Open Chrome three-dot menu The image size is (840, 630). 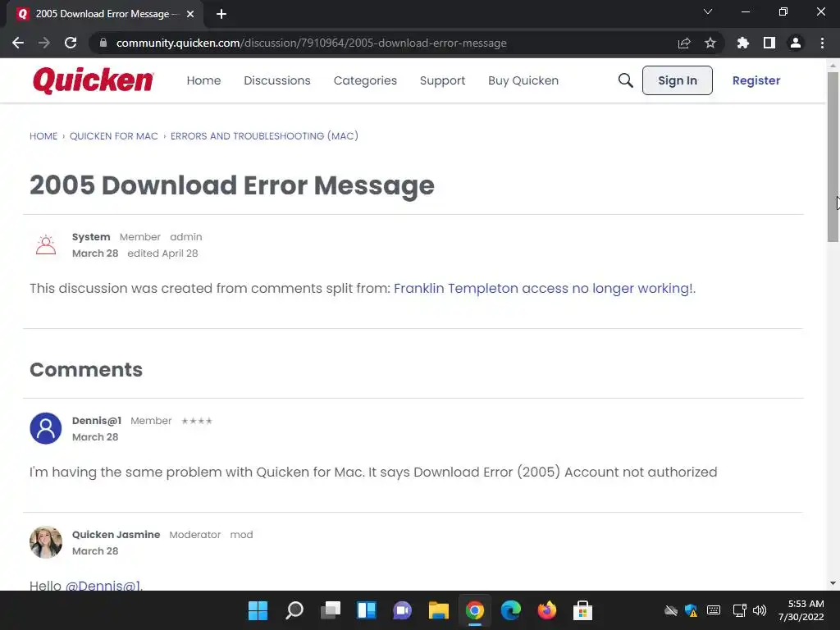click(x=822, y=43)
